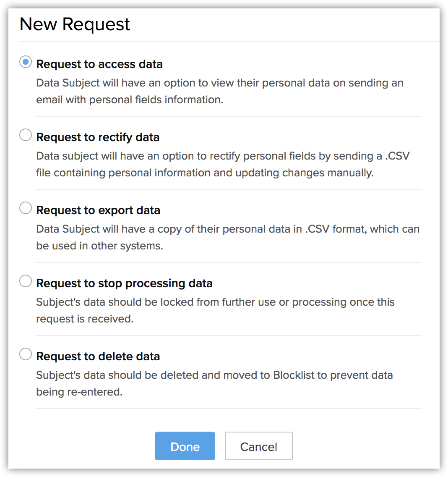This screenshot has width=448, height=477.
Task: Click the 'Request to rectify data' heading text
Action: click(x=98, y=137)
